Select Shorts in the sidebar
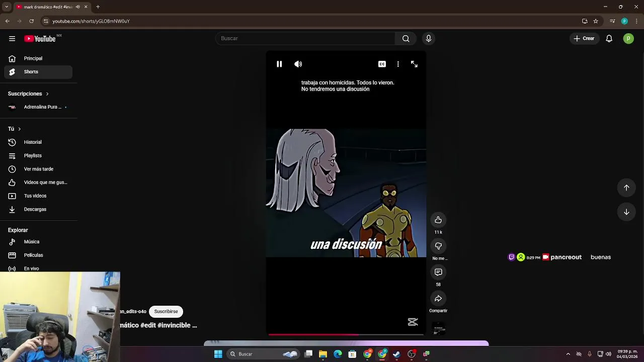644x362 pixels. click(38, 72)
